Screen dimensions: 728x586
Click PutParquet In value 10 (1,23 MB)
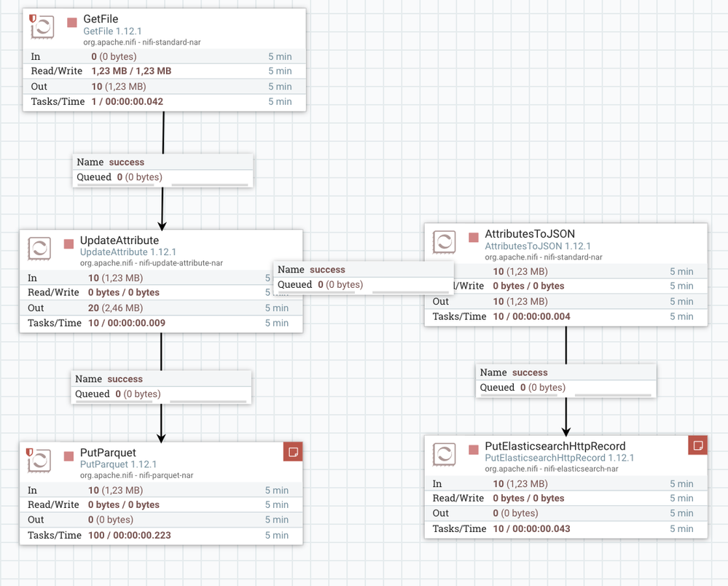click(116, 491)
